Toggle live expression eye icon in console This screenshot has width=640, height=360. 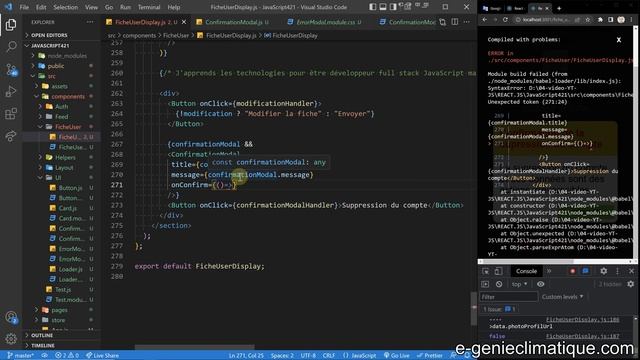(541, 284)
